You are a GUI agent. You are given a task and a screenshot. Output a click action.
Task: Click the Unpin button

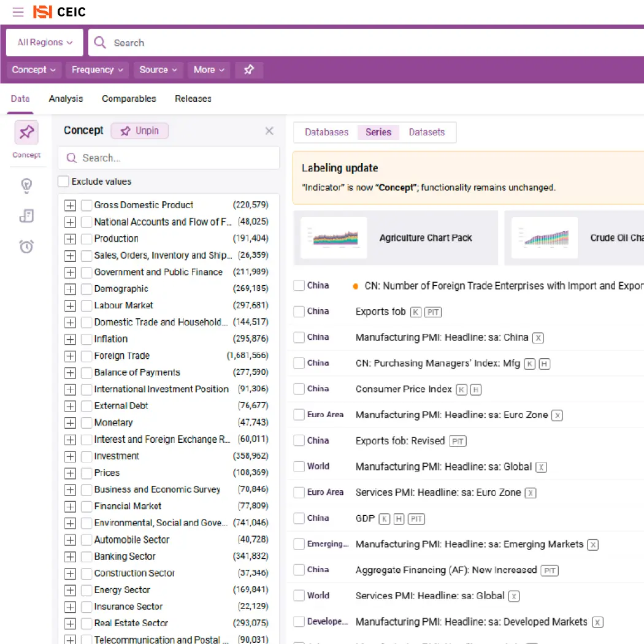(139, 131)
